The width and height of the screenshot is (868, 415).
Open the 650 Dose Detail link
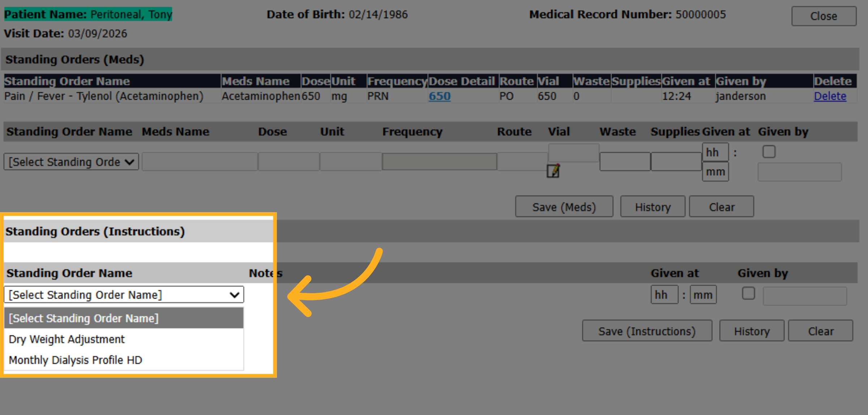[x=439, y=96]
